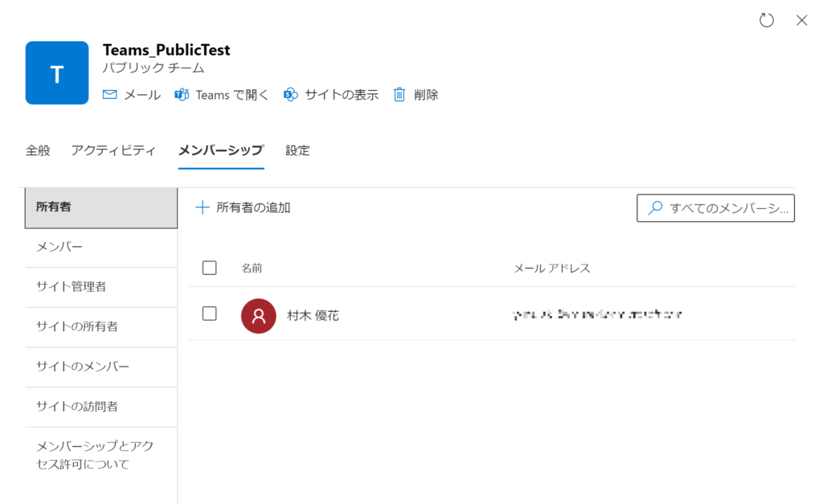This screenshot has width=823, height=504.
Task: Check the box for 村木 優花
Action: [210, 314]
